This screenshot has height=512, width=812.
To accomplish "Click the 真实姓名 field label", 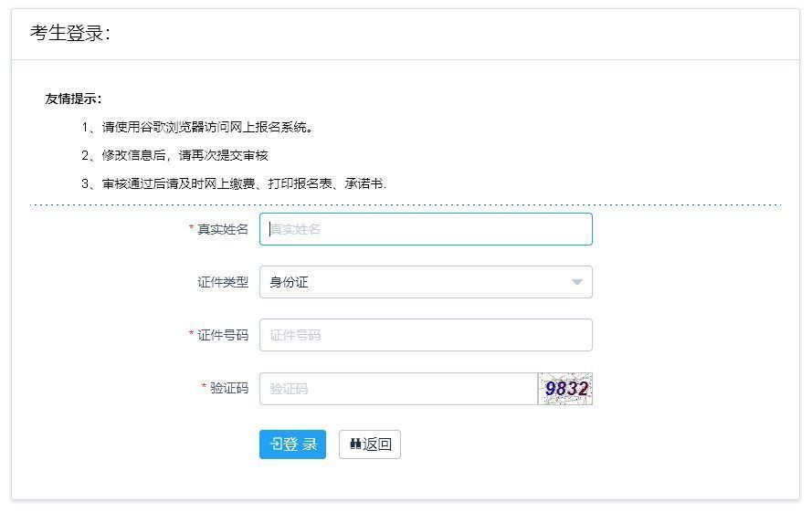I will pos(223,229).
